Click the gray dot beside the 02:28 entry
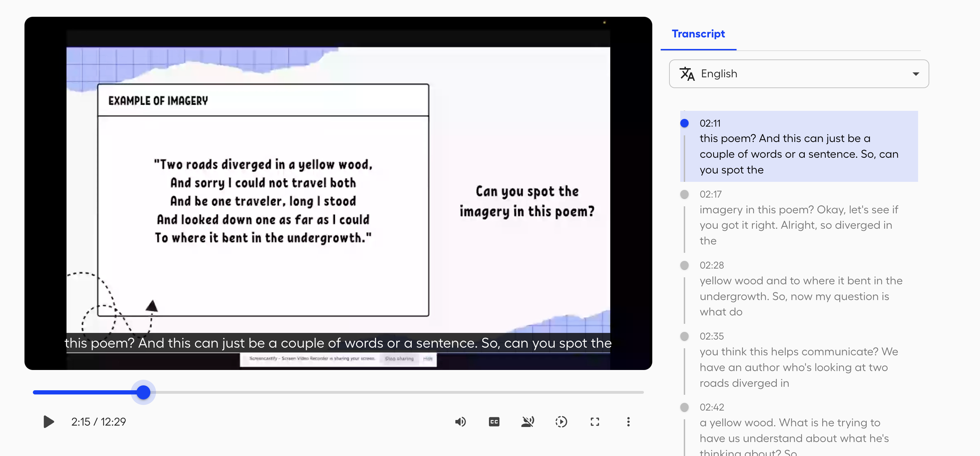 [x=684, y=265]
